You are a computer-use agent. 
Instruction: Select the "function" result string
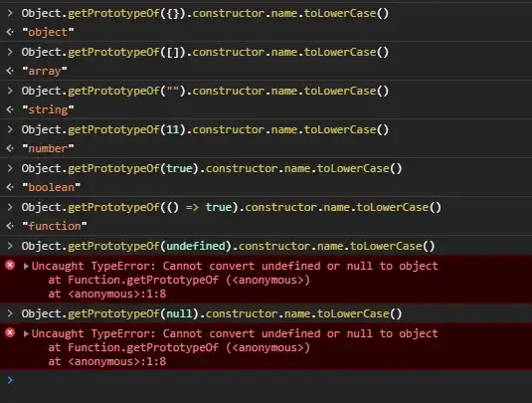click(x=55, y=226)
